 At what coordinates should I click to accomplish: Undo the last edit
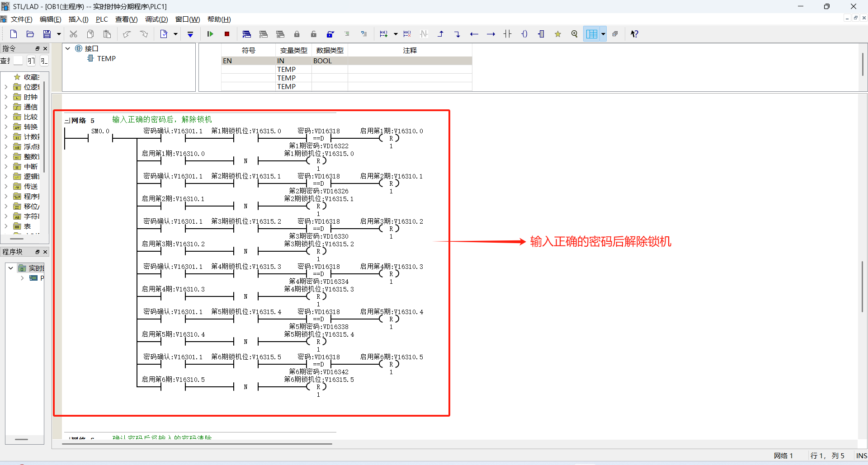127,34
